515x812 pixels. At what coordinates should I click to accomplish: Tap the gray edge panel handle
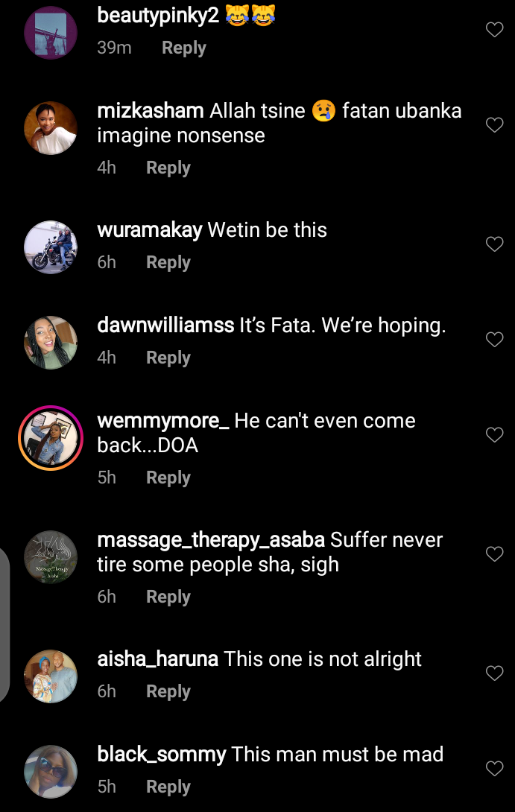click(4, 625)
